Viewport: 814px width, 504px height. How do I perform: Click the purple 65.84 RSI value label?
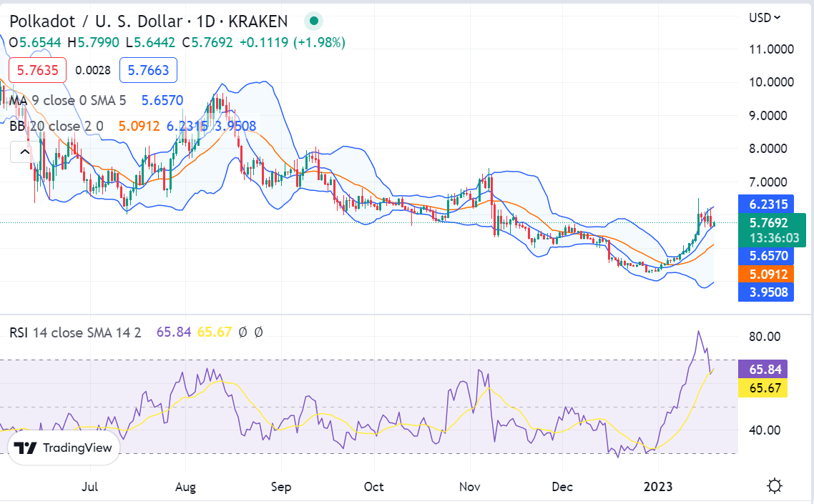(762, 369)
